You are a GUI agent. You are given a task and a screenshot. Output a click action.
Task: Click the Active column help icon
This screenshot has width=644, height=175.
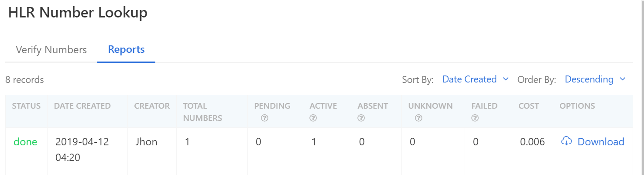[313, 118]
